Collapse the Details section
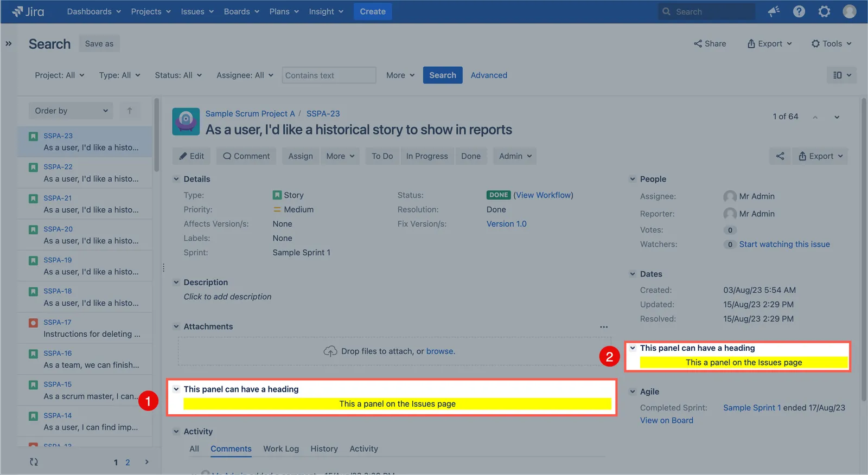This screenshot has height=475, width=868. point(176,179)
